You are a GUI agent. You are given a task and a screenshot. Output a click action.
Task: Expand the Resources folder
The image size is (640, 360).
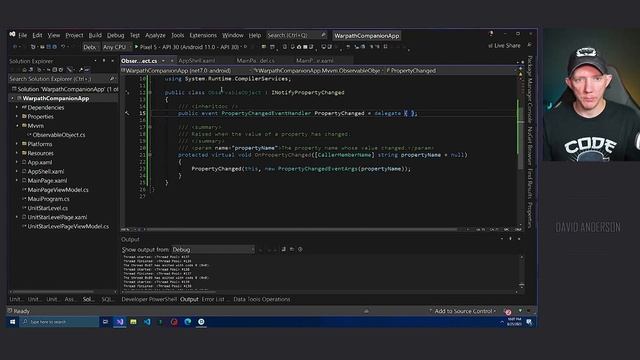pos(17,153)
